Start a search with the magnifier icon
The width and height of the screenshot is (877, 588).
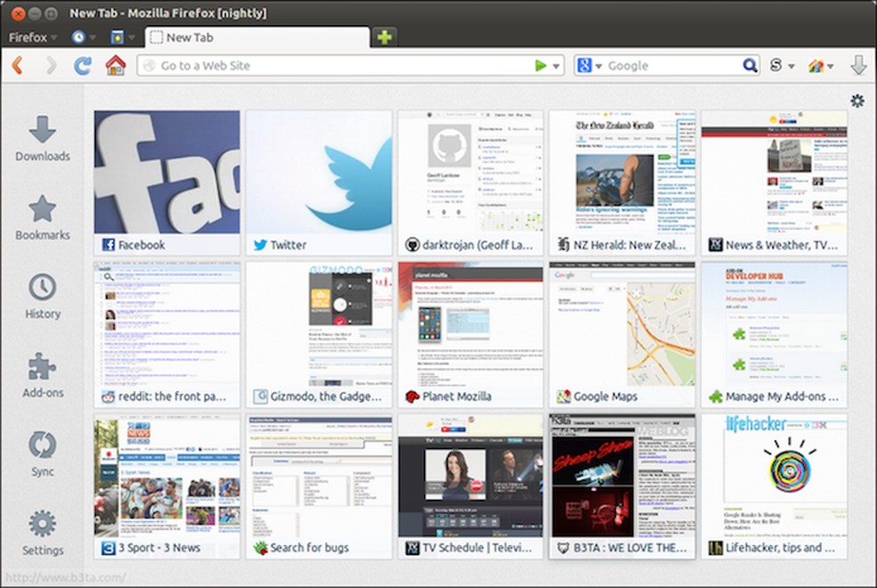[x=749, y=65]
